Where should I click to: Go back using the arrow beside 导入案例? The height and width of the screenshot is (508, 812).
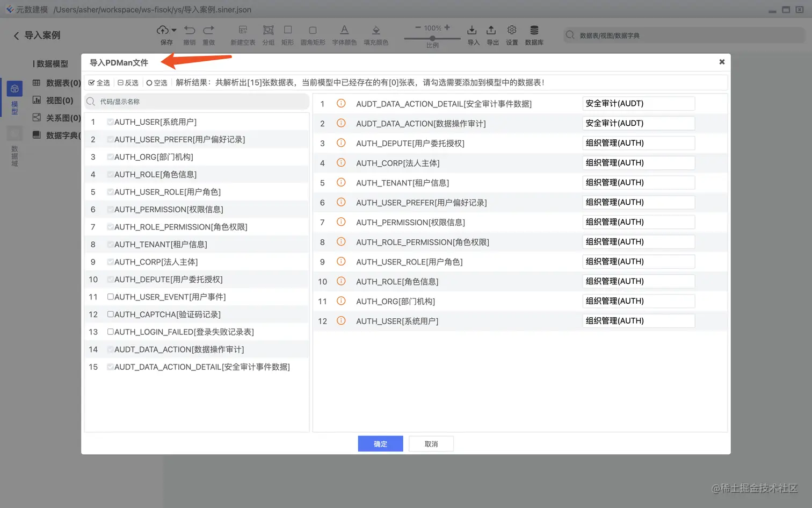point(16,35)
